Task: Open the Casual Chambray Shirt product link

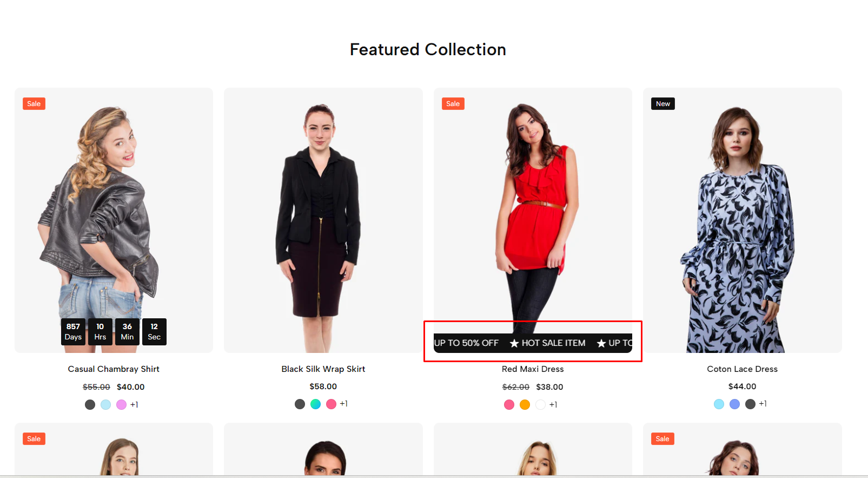Action: tap(114, 369)
